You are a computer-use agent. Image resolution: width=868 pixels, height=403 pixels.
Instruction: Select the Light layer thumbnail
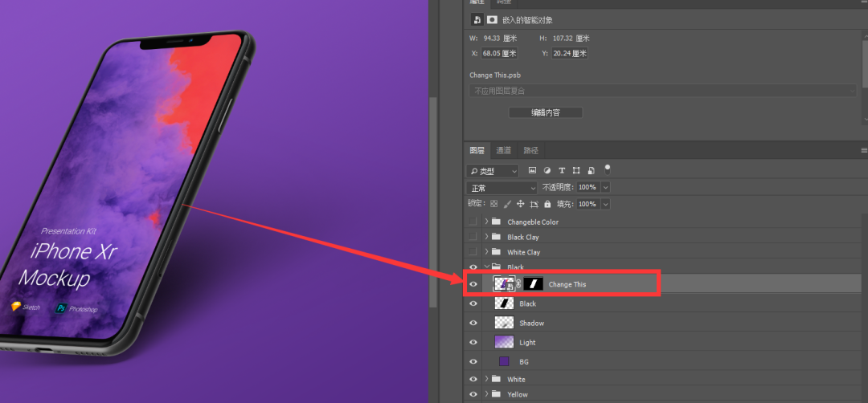504,342
